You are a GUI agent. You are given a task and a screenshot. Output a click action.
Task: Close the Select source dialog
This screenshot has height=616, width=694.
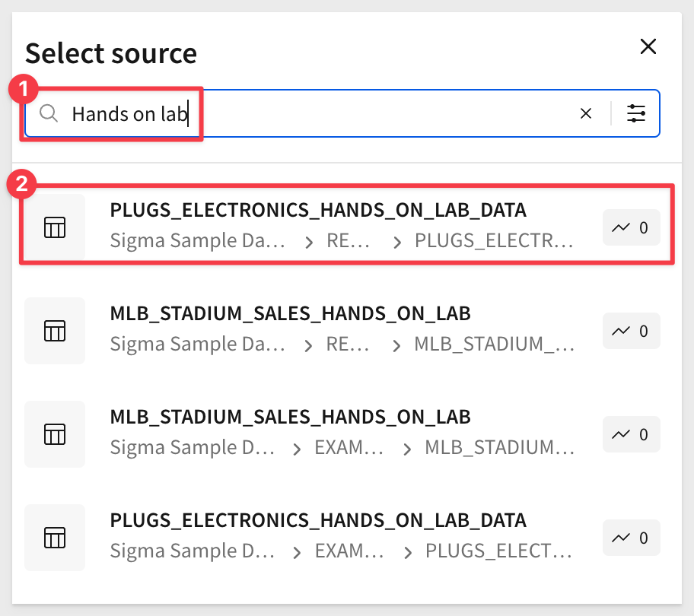point(648,46)
